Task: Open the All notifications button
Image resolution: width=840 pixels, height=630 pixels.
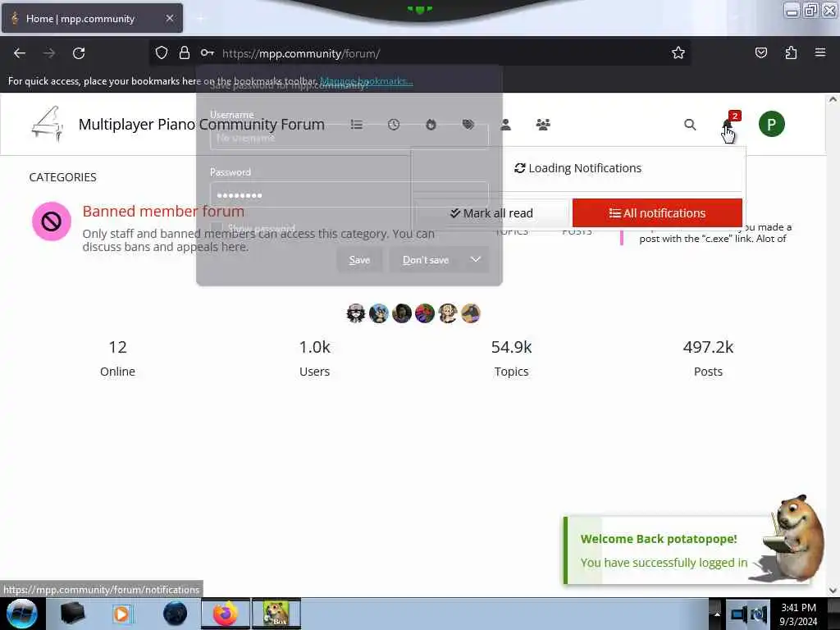Action: pos(657,213)
